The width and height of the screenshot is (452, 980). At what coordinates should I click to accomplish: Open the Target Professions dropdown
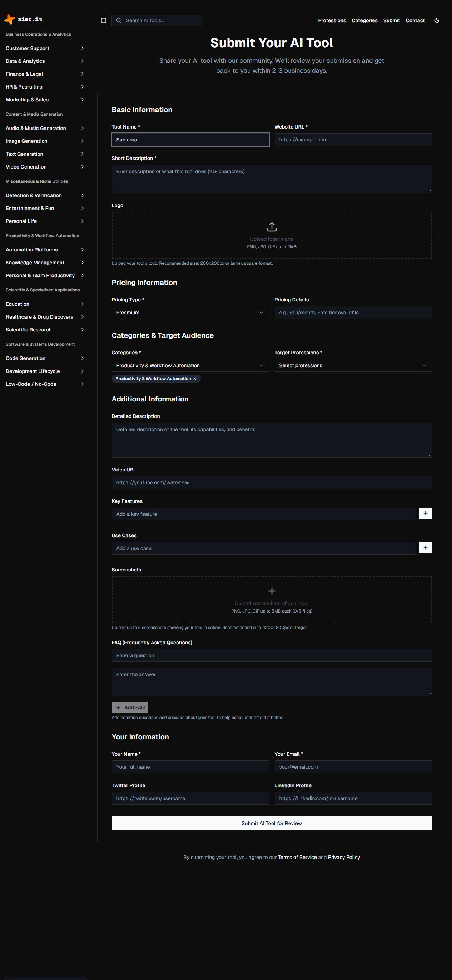[353, 365]
